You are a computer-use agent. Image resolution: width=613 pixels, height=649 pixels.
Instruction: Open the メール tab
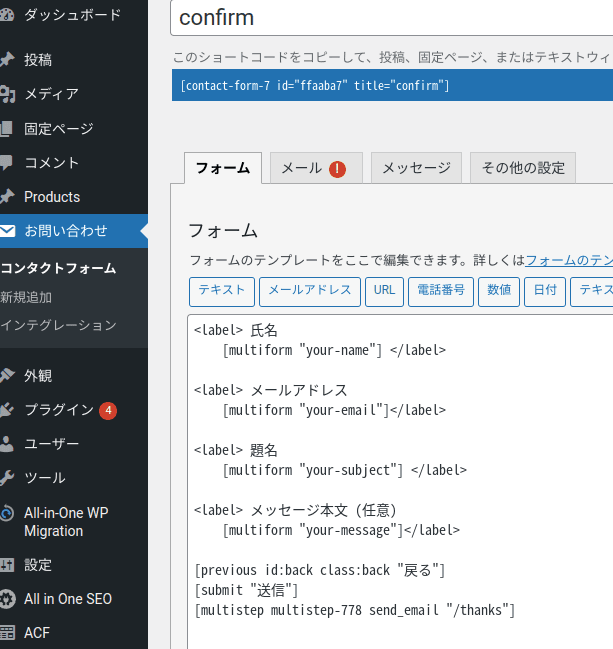pyautogui.click(x=316, y=168)
